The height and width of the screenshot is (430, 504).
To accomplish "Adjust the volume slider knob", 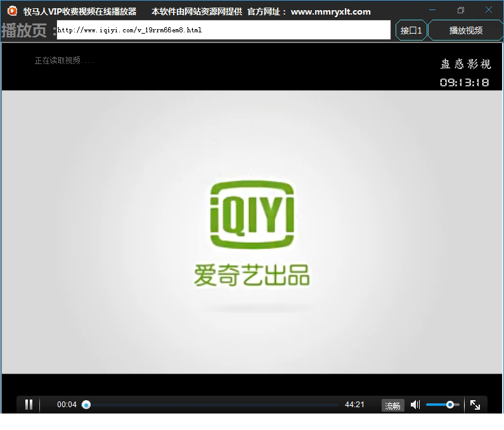I will click(450, 405).
